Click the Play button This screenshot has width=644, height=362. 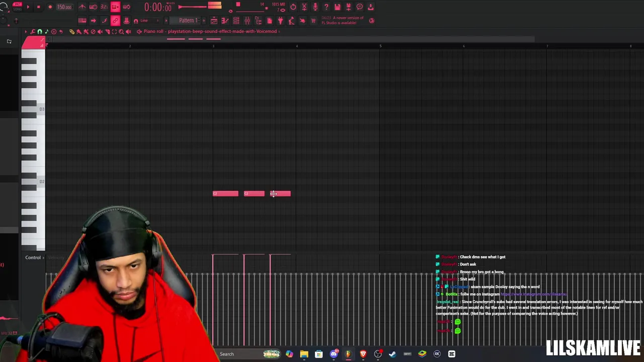pos(28,7)
